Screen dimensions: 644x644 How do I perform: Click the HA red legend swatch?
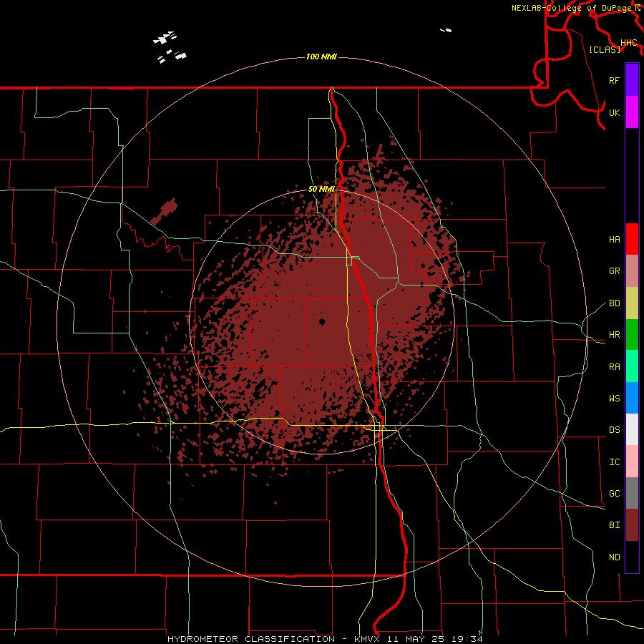(x=632, y=239)
